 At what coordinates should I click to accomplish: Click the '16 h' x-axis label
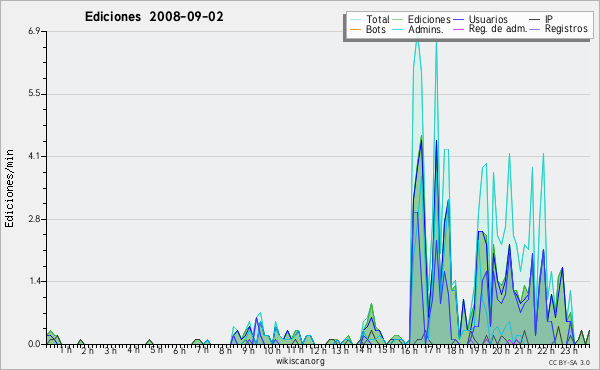click(x=409, y=350)
